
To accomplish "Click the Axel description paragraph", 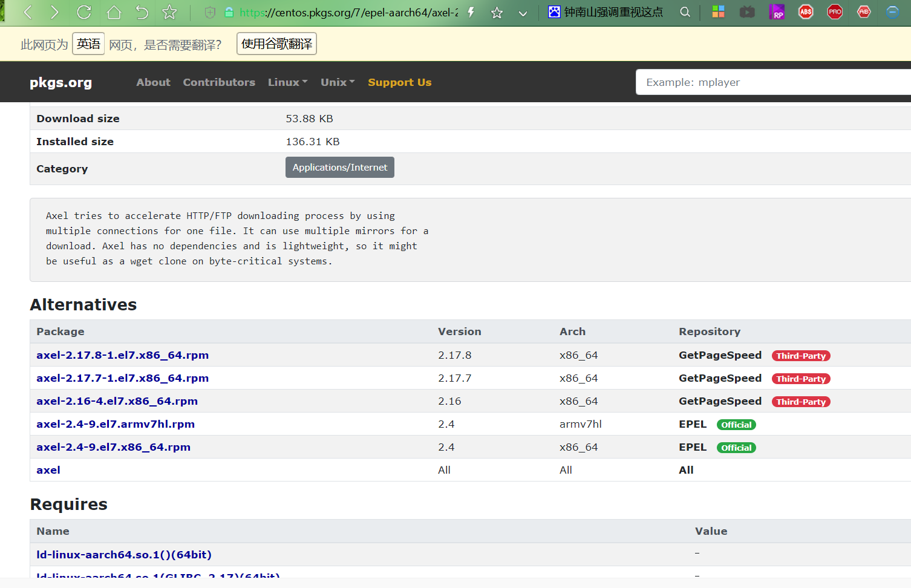I will pos(237,238).
